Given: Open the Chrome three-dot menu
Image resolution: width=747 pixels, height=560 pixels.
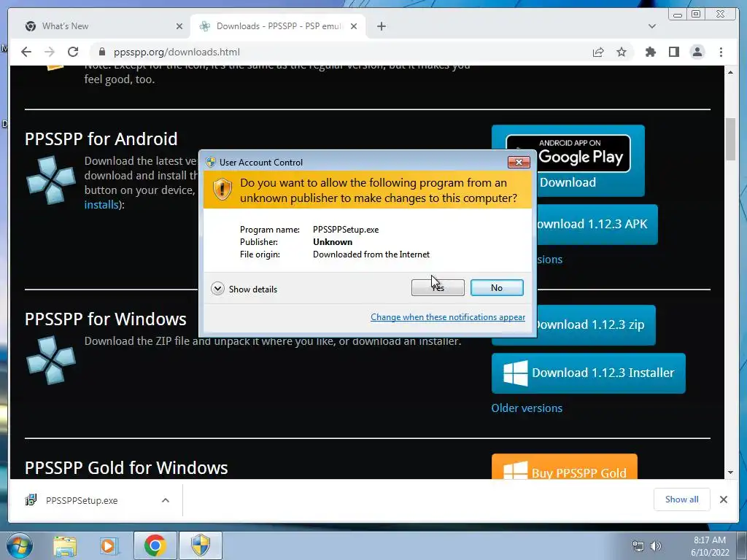Looking at the screenshot, I should click(721, 52).
